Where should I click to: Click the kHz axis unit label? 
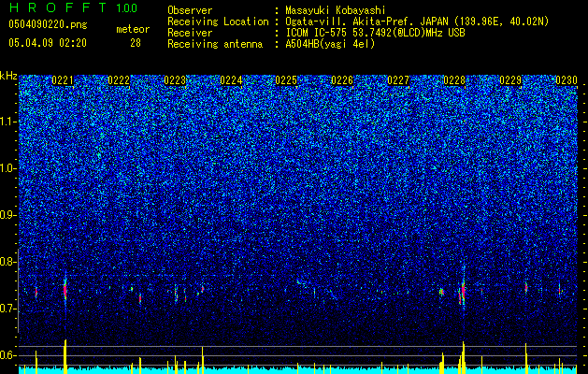tap(8, 76)
